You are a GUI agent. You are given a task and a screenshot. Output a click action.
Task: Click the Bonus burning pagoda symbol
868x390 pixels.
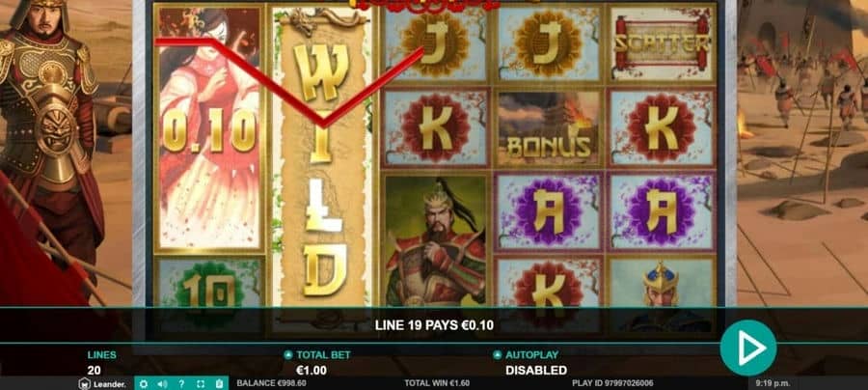click(548, 128)
